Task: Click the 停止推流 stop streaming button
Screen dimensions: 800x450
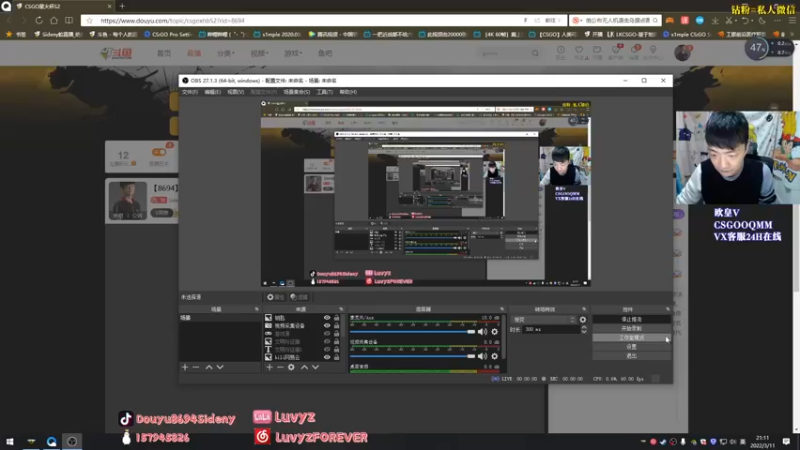Action: pyautogui.click(x=632, y=319)
